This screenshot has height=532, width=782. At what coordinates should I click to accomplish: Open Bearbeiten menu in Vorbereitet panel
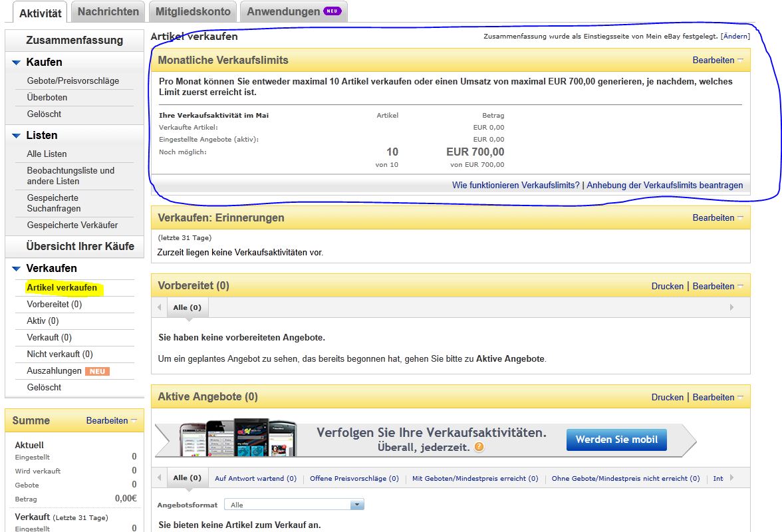(717, 286)
